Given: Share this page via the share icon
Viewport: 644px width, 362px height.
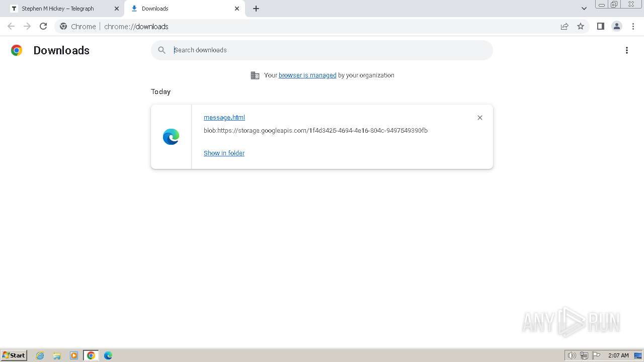Looking at the screenshot, I should (x=565, y=26).
